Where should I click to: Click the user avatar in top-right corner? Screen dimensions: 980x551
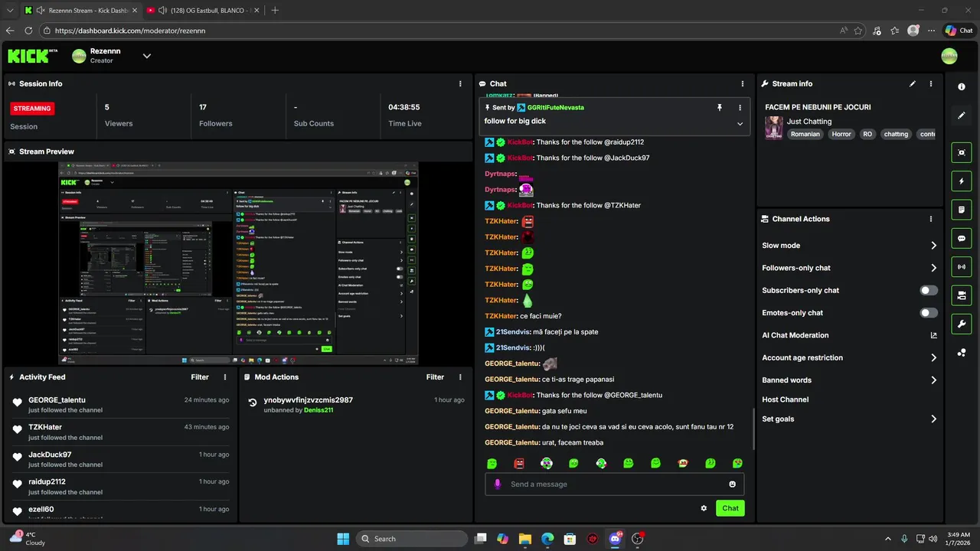[949, 56]
